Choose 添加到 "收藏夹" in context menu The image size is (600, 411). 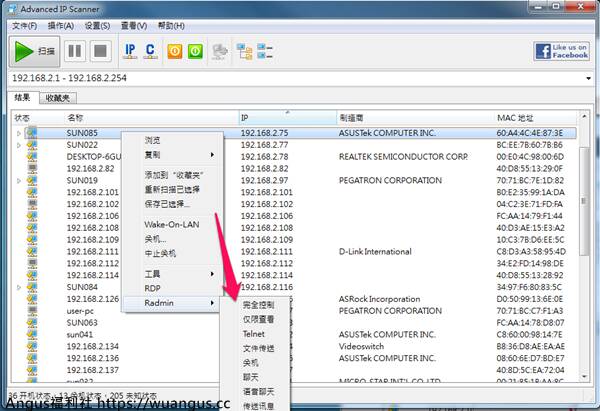[x=172, y=175]
